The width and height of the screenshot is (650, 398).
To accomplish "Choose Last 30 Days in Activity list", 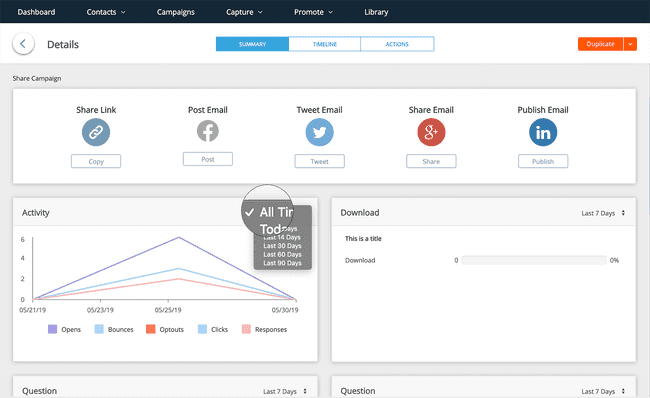I will tap(282, 246).
